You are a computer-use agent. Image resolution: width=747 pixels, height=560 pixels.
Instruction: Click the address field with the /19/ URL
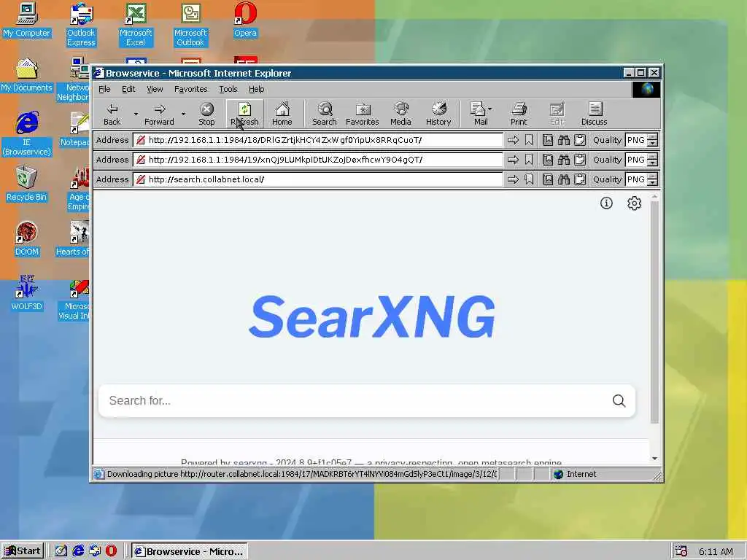coord(318,160)
